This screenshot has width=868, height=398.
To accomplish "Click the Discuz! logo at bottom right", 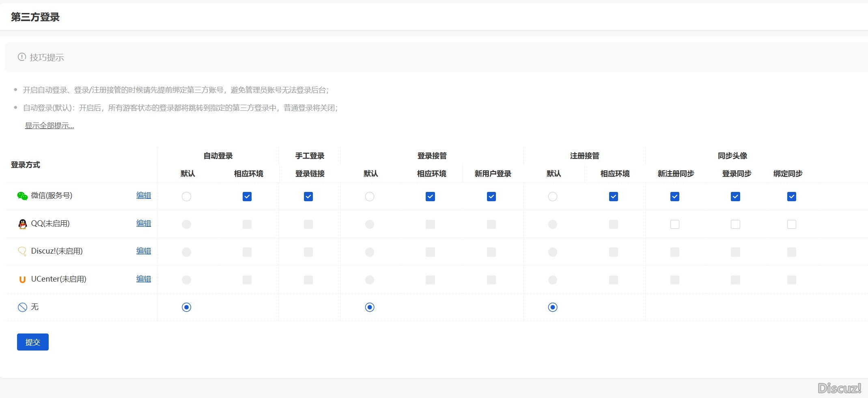I will (839, 388).
